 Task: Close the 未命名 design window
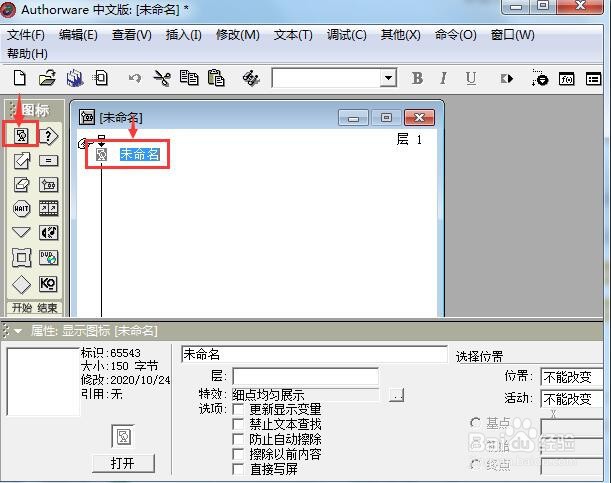pyautogui.click(x=419, y=117)
